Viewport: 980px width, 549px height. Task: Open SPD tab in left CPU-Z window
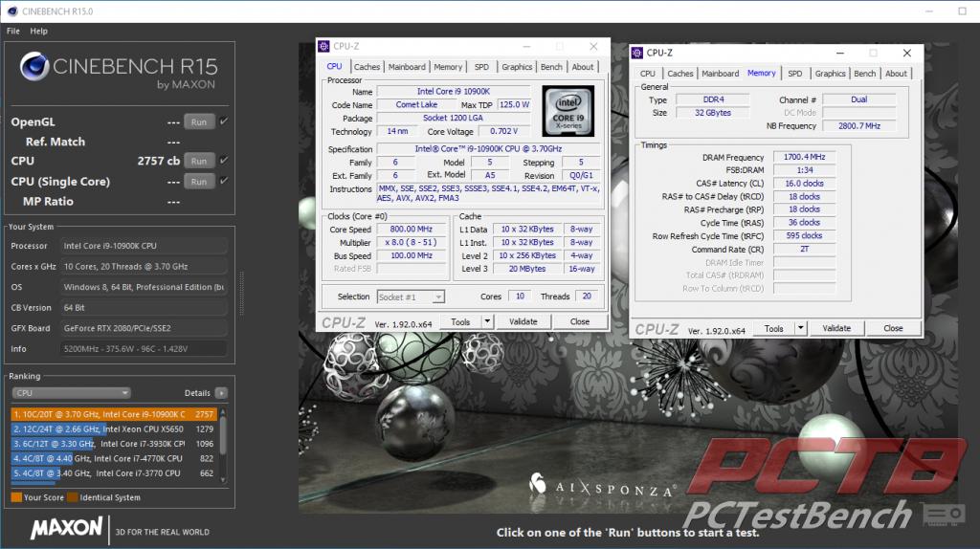482,67
